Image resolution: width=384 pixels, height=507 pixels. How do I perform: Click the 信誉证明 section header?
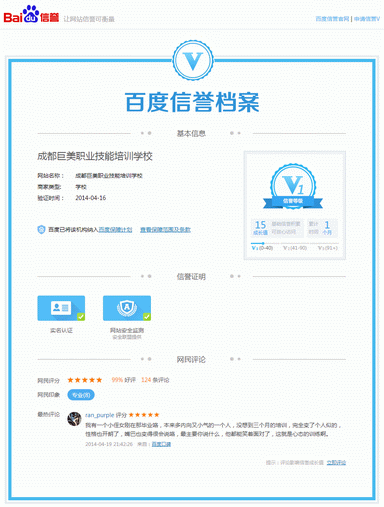pyautogui.click(x=191, y=277)
